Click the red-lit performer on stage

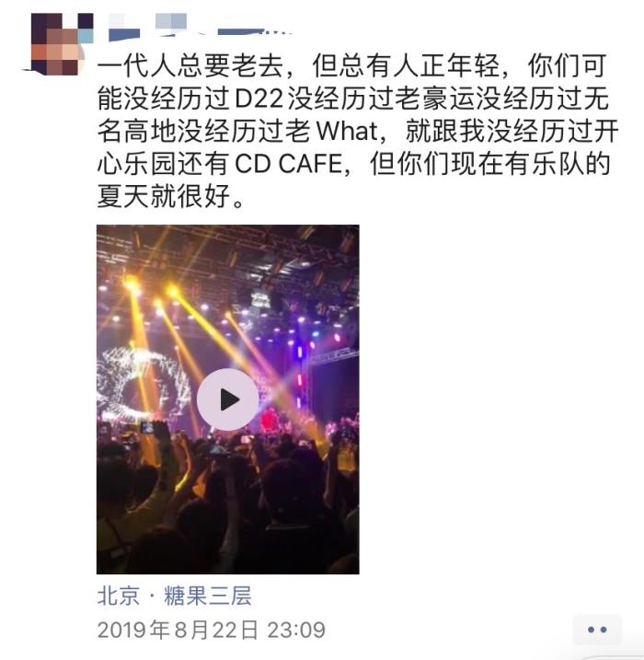[268, 421]
